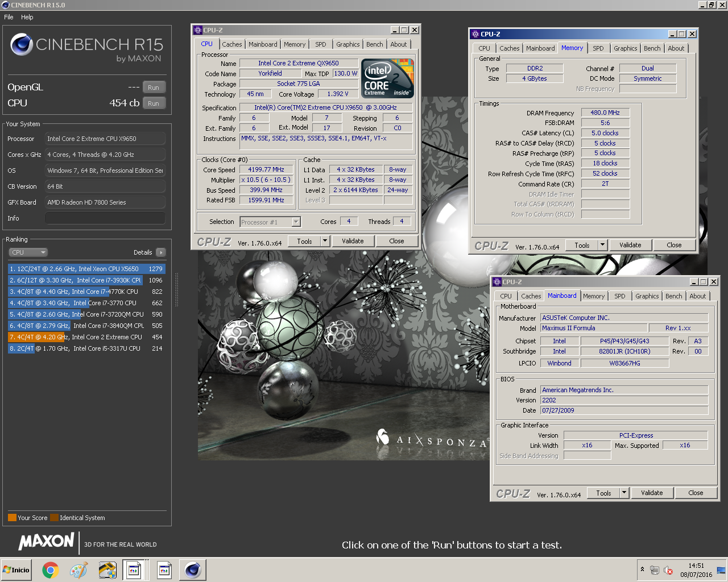Viewport: 728px width, 582px height.
Task: Activate the Cinebench sphere icon in taskbar
Action: [x=193, y=570]
